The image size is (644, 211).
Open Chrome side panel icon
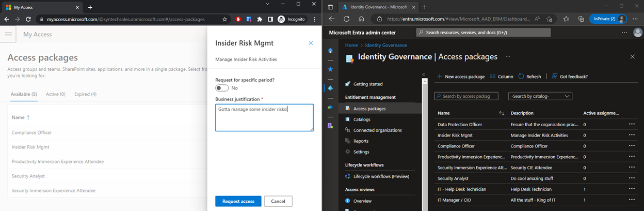(270, 19)
